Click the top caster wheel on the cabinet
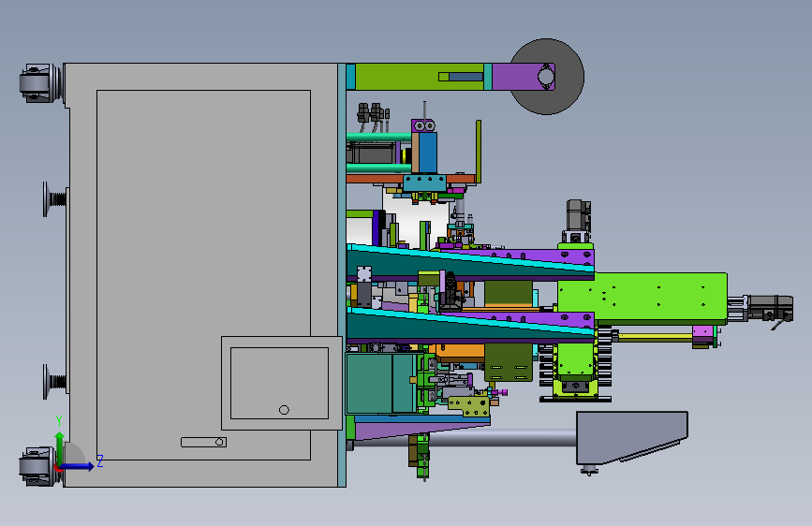 (40, 83)
